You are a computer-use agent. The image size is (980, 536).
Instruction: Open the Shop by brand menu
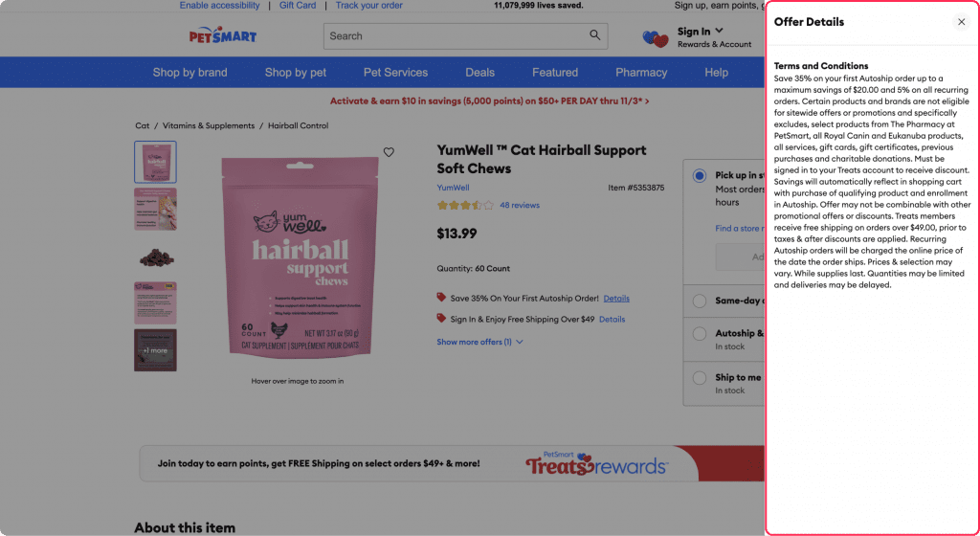click(190, 73)
